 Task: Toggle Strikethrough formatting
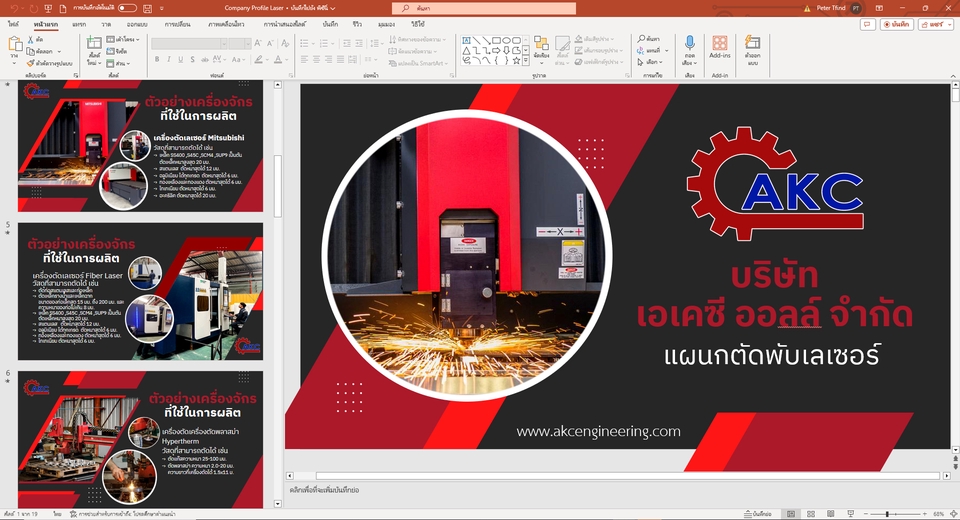(204, 59)
